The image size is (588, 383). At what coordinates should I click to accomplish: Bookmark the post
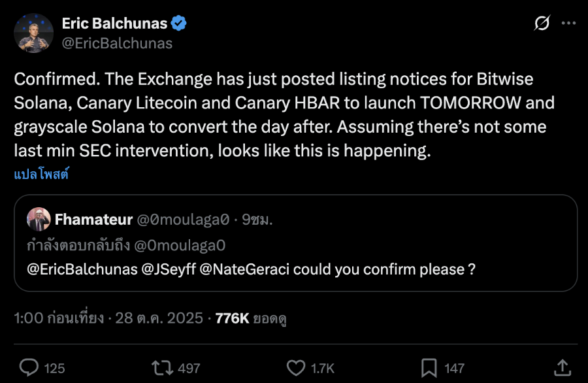pos(429,367)
